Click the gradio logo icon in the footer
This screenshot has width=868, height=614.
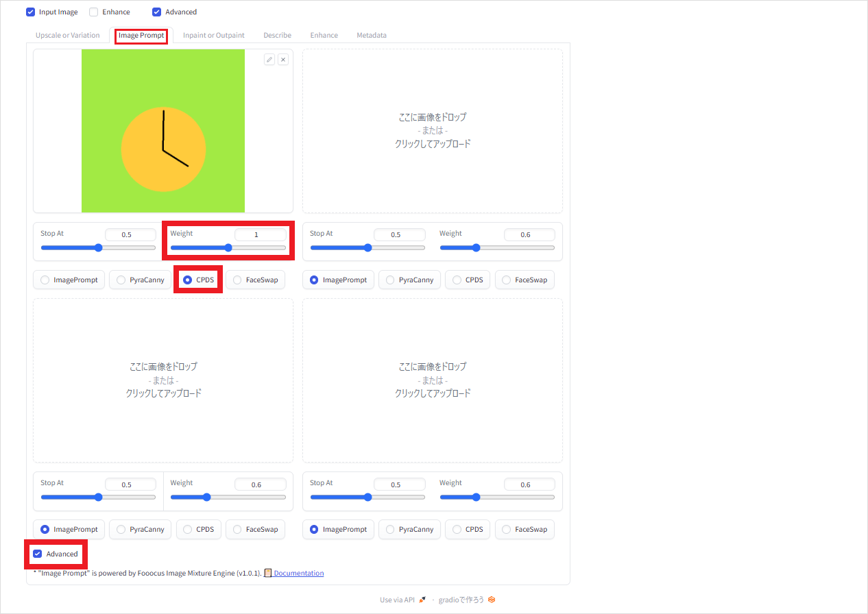pos(492,600)
